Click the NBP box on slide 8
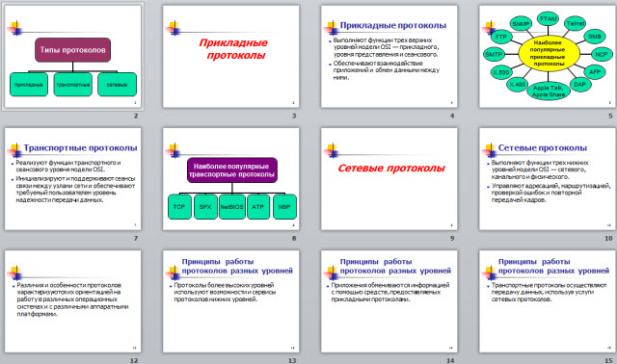The image size is (617, 364). (284, 207)
